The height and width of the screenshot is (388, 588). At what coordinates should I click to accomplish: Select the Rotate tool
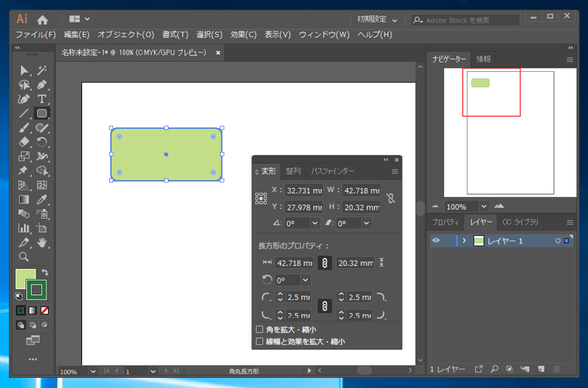tap(42, 142)
